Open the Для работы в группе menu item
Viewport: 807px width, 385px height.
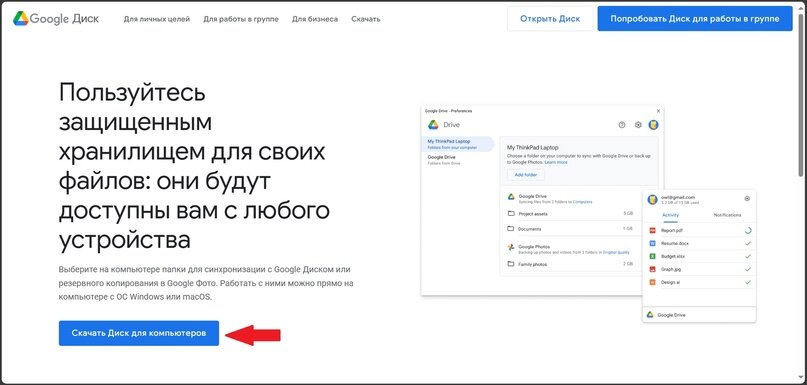point(241,19)
